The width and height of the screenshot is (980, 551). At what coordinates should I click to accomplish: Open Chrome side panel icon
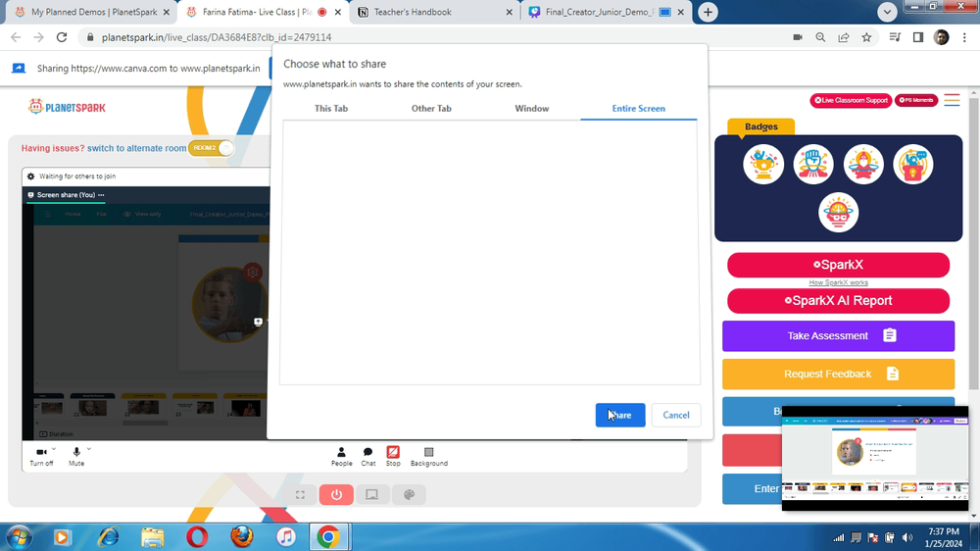pyautogui.click(x=918, y=37)
